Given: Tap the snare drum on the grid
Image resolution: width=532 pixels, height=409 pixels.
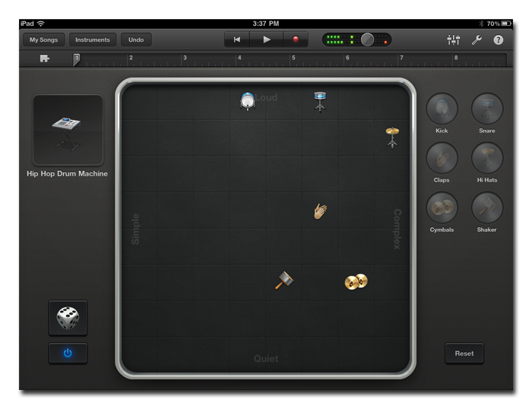Looking at the screenshot, I should (320, 101).
